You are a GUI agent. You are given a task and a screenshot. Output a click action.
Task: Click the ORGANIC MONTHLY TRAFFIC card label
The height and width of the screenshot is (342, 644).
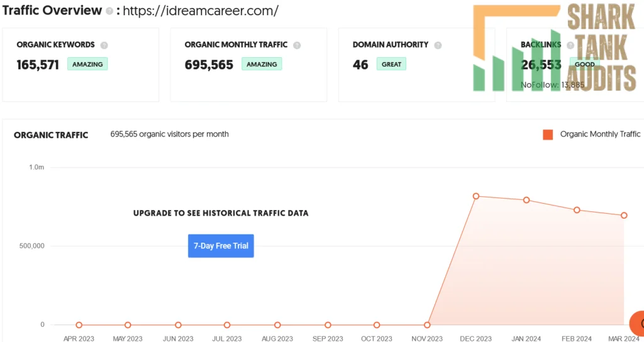pyautogui.click(x=236, y=45)
